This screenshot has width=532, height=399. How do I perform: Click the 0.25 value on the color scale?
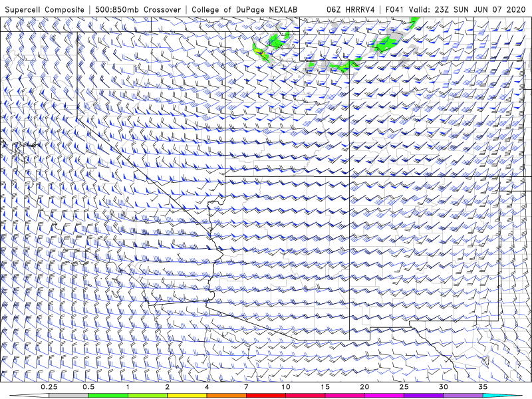coord(49,387)
